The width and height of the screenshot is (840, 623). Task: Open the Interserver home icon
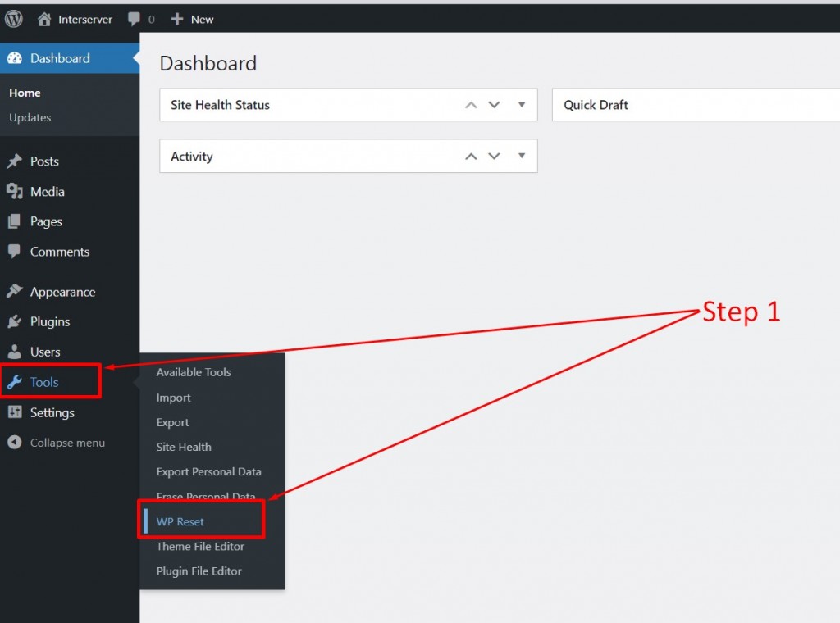(x=44, y=20)
